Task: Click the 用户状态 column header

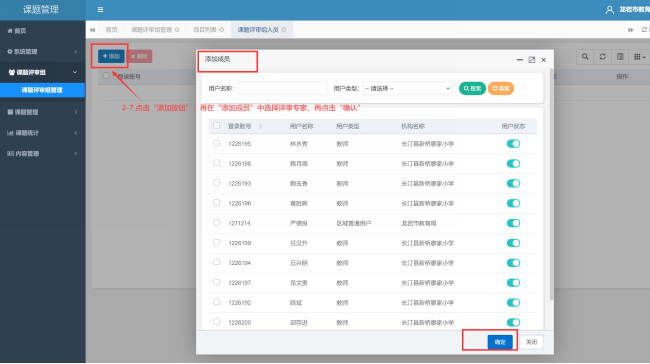Action: pos(513,126)
